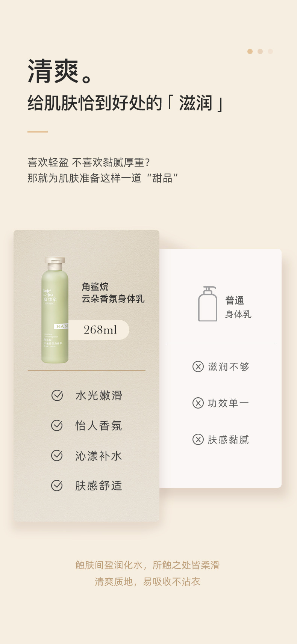
Task: Select the third faintest page indicator dot
Action: coord(270,51)
